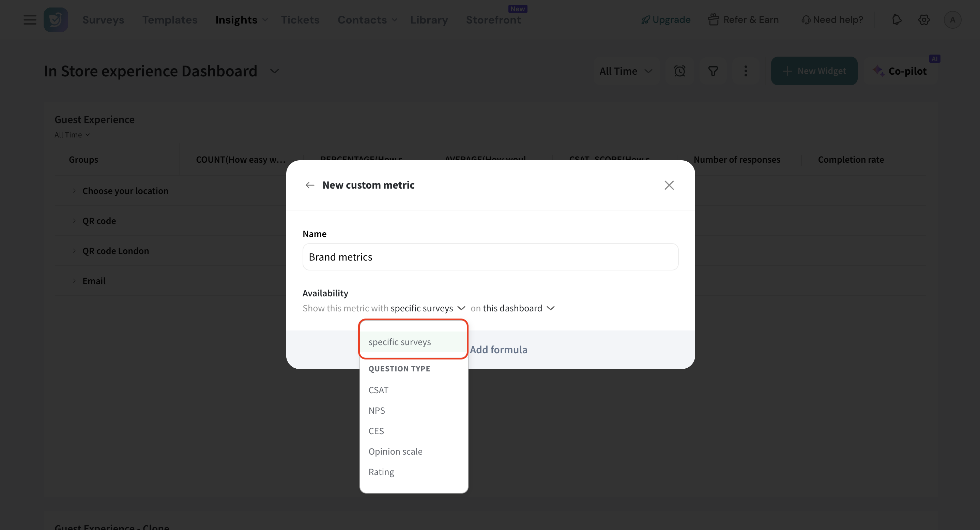Click the Name input field

coord(490,257)
